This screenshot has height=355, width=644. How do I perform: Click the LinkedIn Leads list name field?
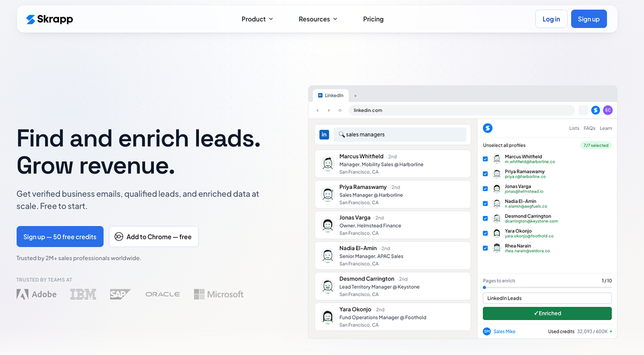pyautogui.click(x=547, y=298)
